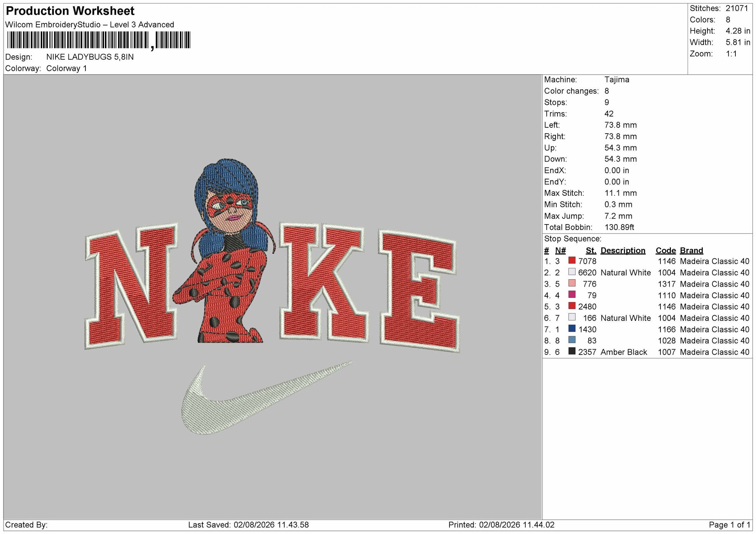Click the 'Production Worksheet' heading
The width and height of the screenshot is (756, 534).
point(70,11)
